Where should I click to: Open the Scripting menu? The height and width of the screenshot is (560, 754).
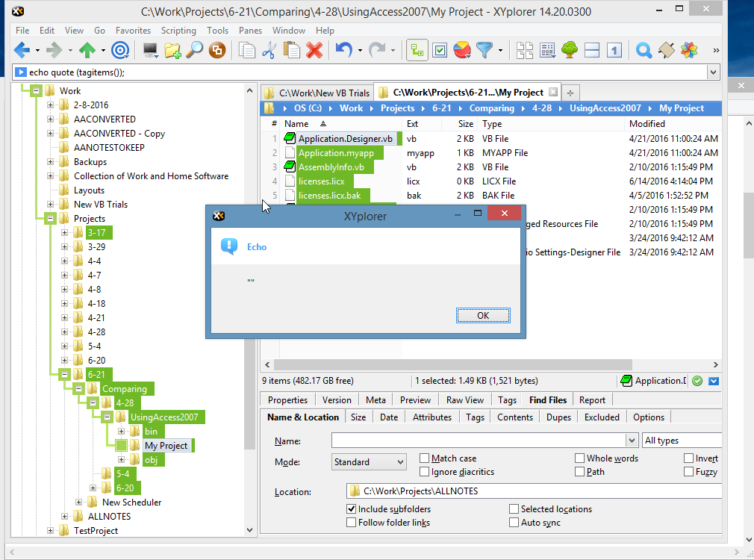click(178, 31)
